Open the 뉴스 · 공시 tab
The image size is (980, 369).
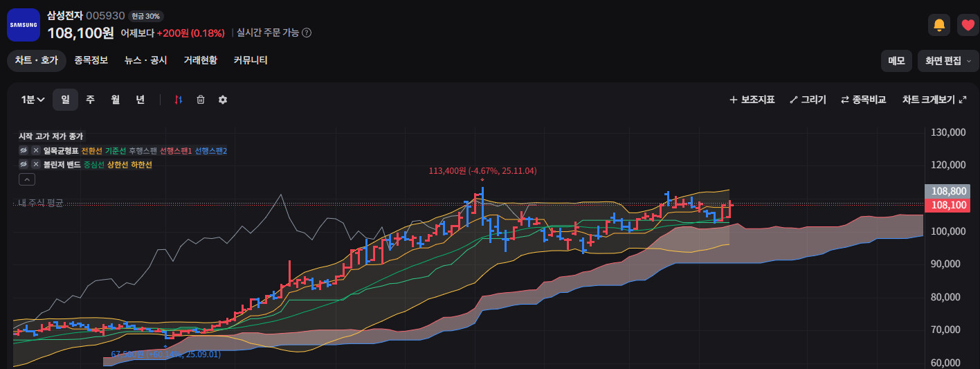coord(146,60)
